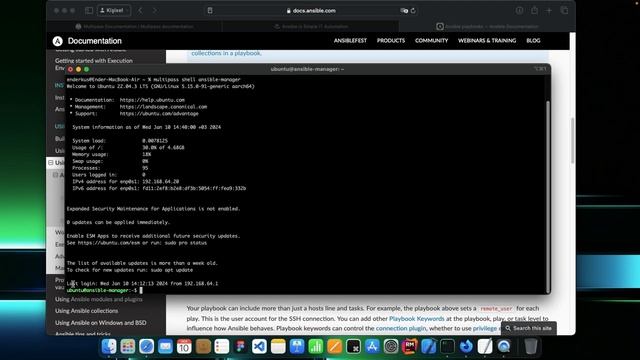Click the IPv4 address 192.168.64.20 line
640x360 pixels.
click(x=126, y=182)
